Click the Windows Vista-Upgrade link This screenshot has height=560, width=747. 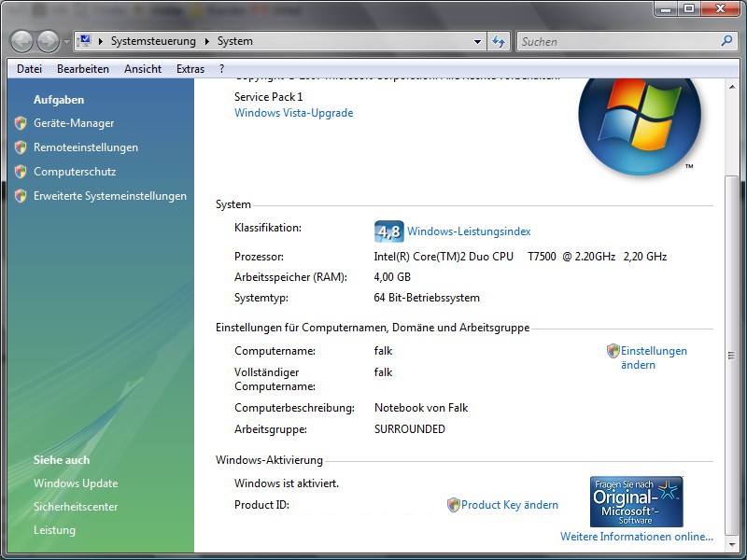pyautogui.click(x=294, y=113)
